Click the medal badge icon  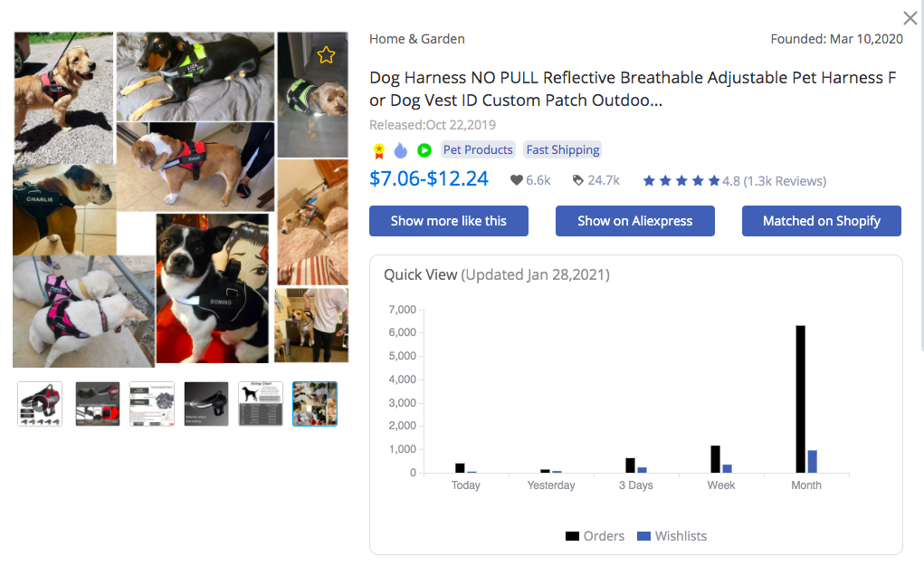[x=379, y=150]
